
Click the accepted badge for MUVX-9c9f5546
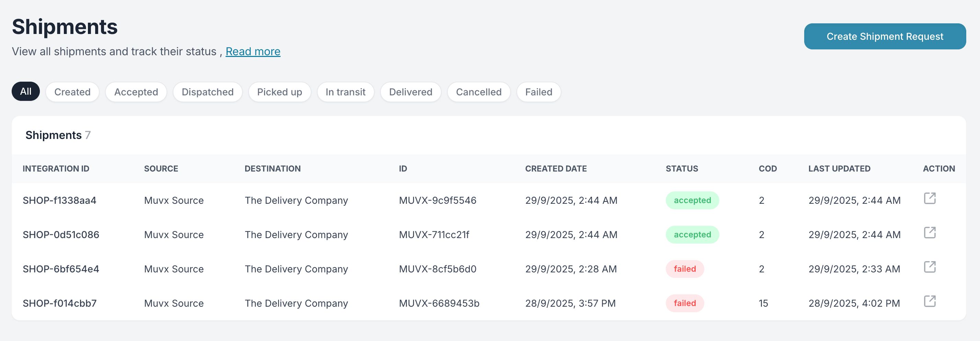pos(692,200)
